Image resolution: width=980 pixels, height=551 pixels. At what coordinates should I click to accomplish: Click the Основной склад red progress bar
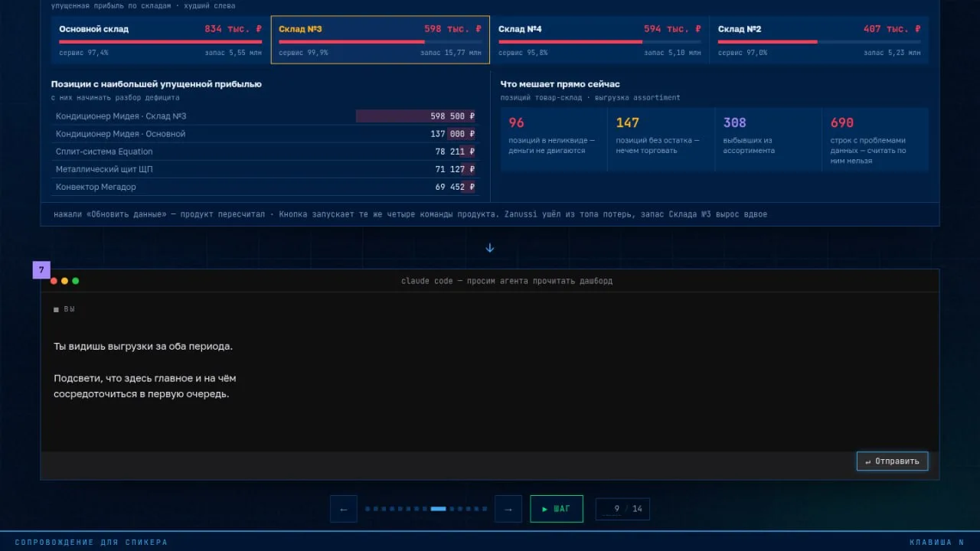tap(161, 41)
